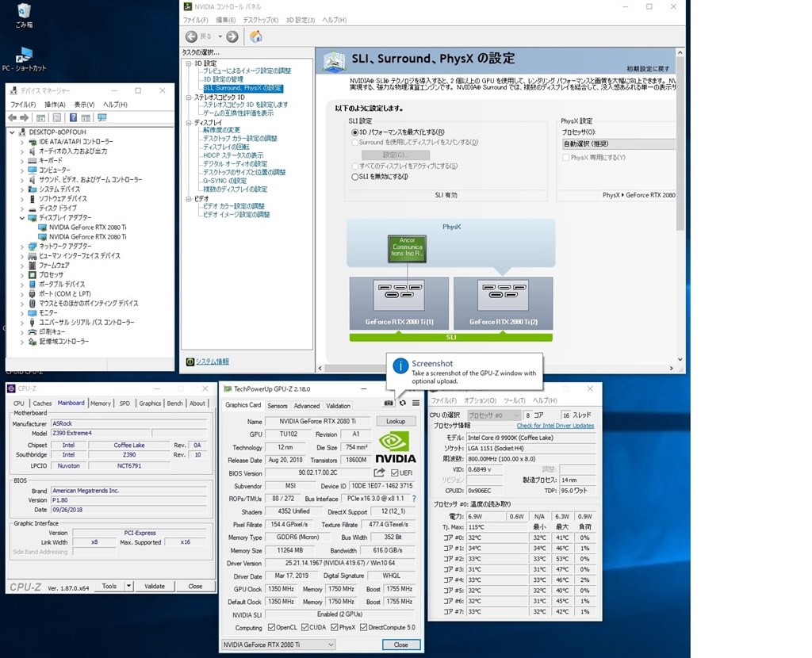Click the scan hardware monitor icon in Device Manager
Image resolution: width=812 pixels, height=658 pixels.
coord(102,117)
